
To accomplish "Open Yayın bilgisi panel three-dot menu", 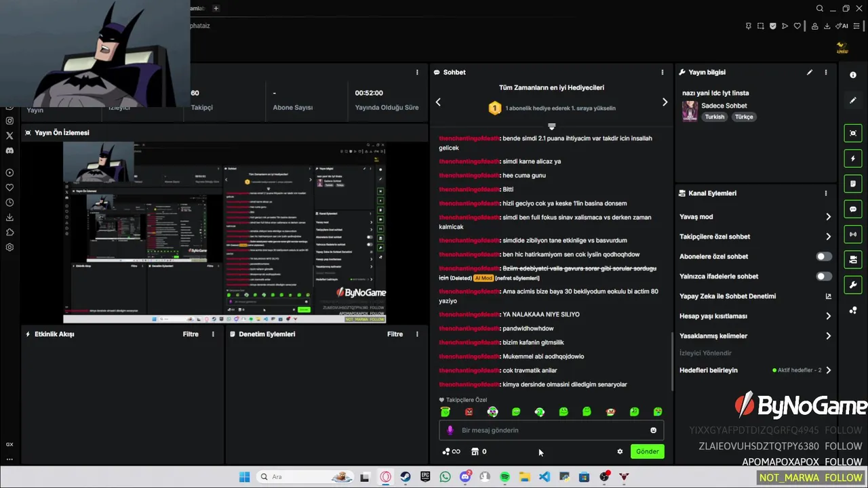I will click(x=826, y=73).
